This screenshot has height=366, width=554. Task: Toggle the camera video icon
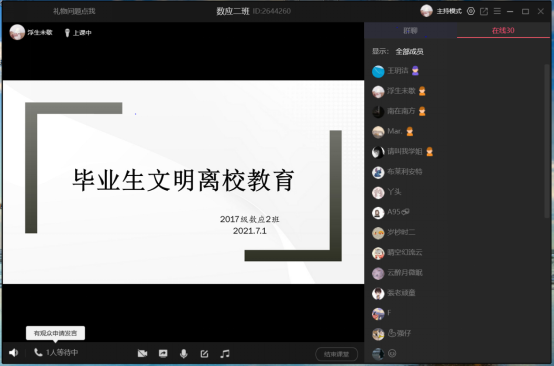(x=142, y=353)
